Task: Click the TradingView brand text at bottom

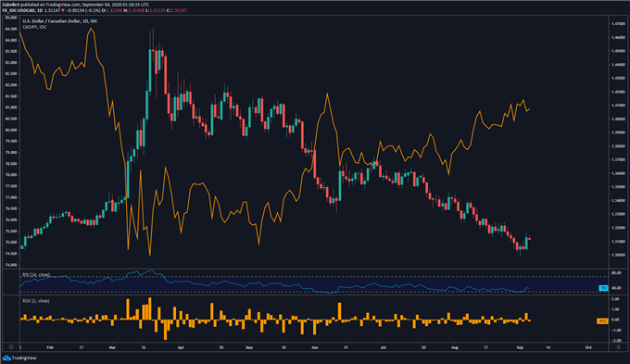Action: pyautogui.click(x=24, y=358)
